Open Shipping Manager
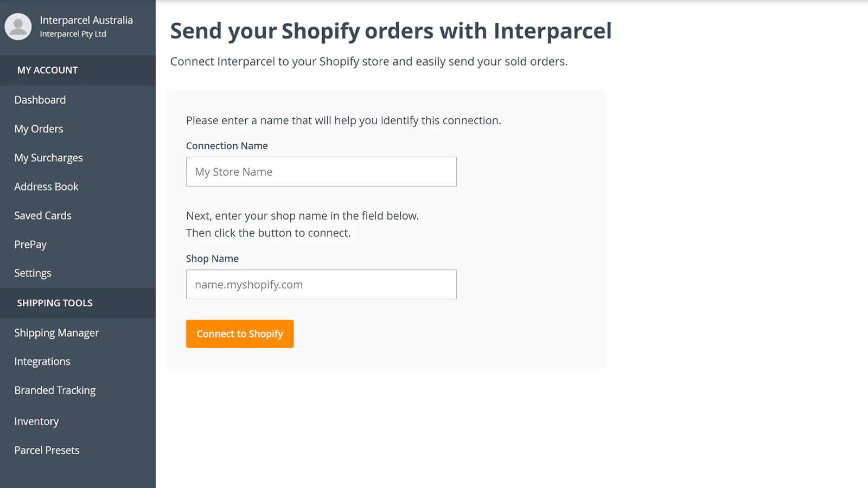 56,333
